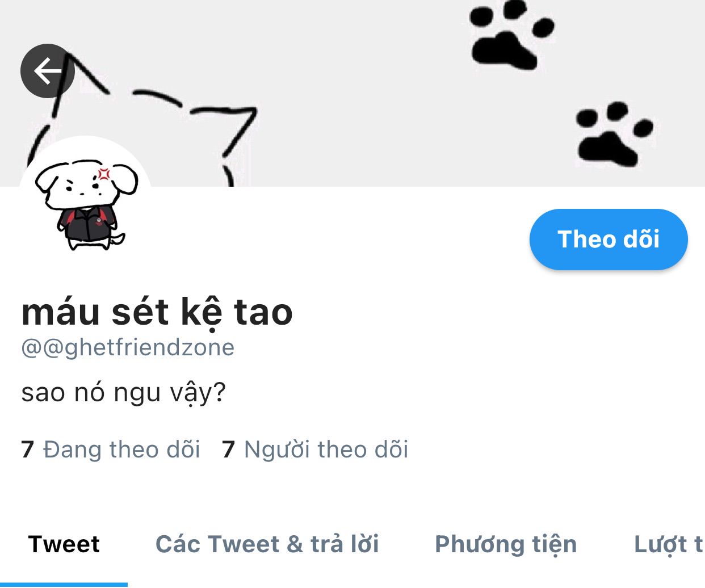Click the Theo dõi follow button
705x588 pixels.
click(x=609, y=239)
